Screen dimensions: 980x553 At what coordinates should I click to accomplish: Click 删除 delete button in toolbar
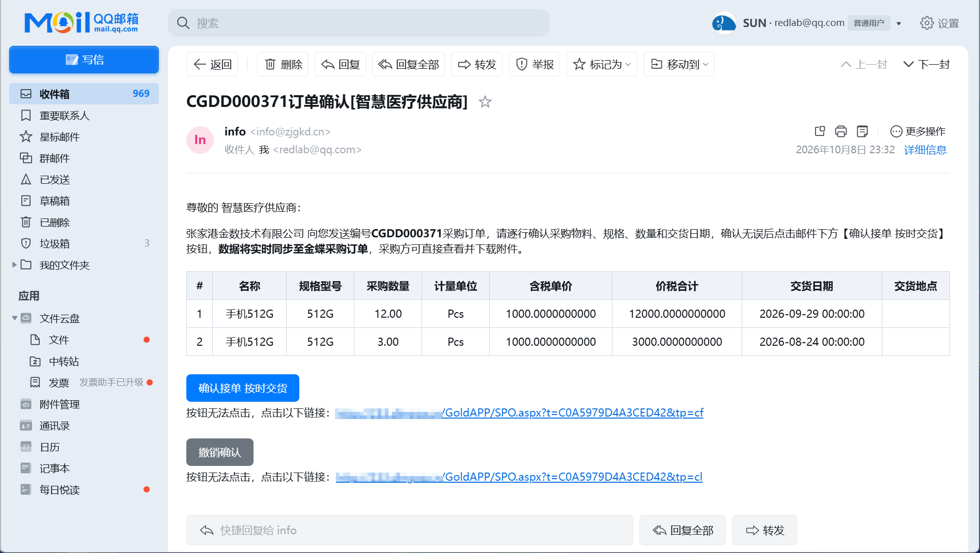(283, 64)
